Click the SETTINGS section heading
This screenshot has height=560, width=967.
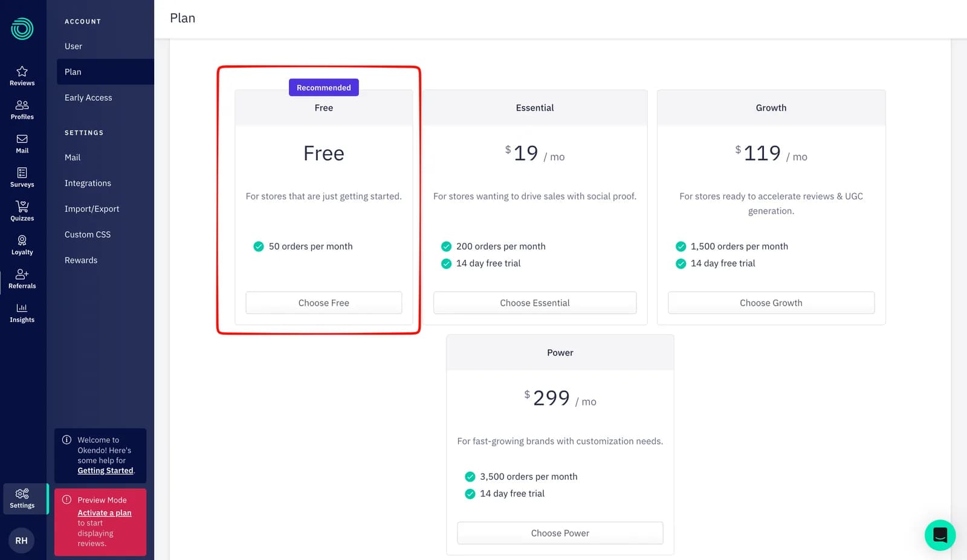click(84, 133)
